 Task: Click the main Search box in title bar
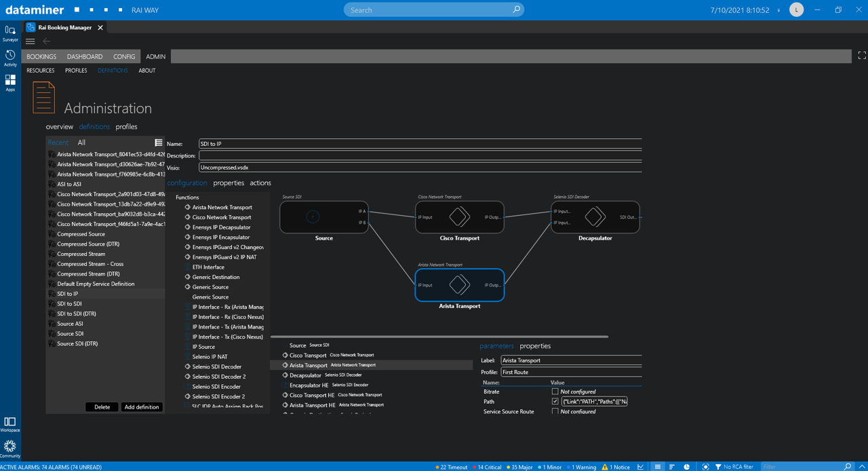click(x=434, y=10)
